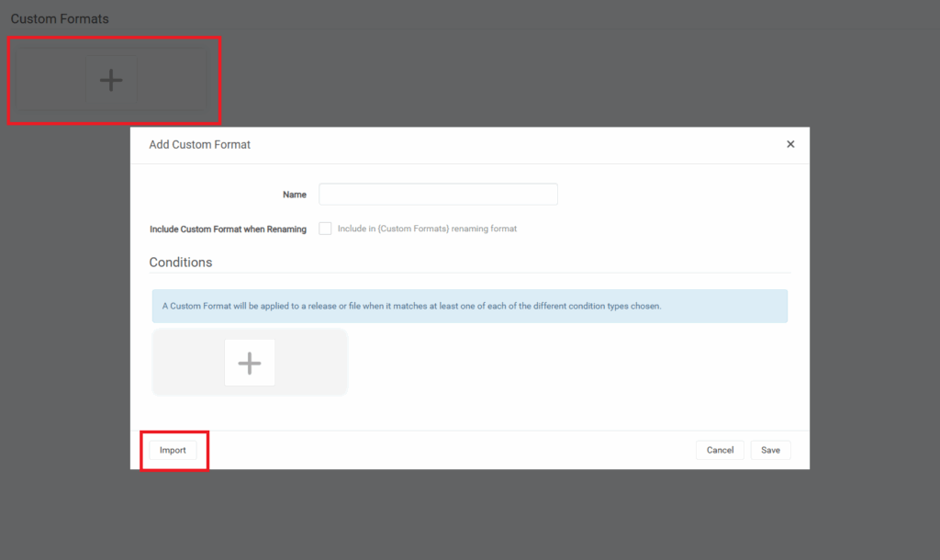Viewport: 940px width, 560px height.
Task: Select the blue info banner about condition types
Action: coord(470,307)
